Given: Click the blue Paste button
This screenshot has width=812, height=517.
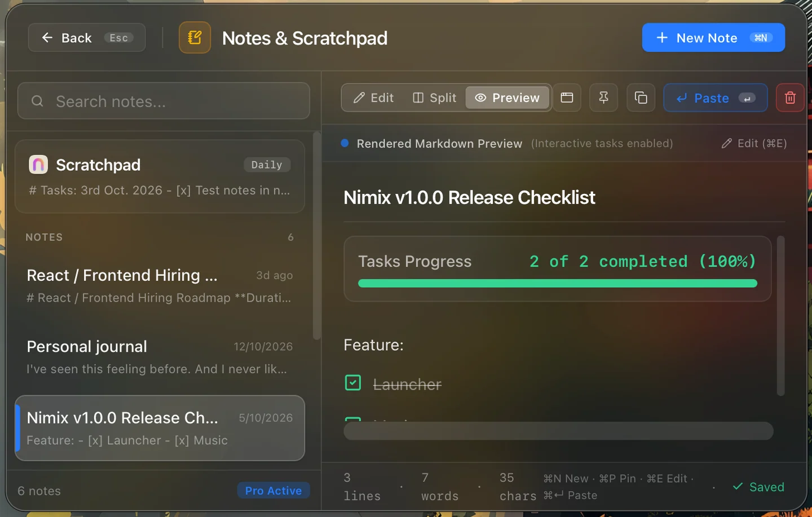Looking at the screenshot, I should coord(716,98).
